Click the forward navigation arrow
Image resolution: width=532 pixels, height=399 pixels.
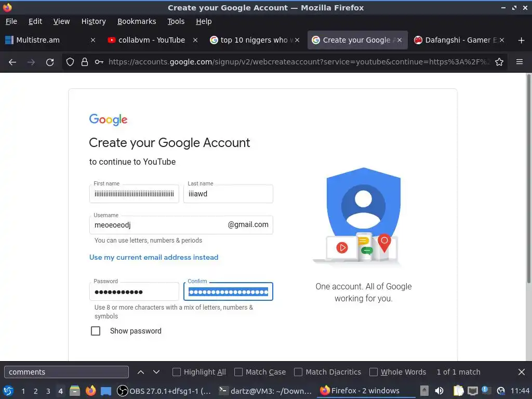tap(31, 62)
